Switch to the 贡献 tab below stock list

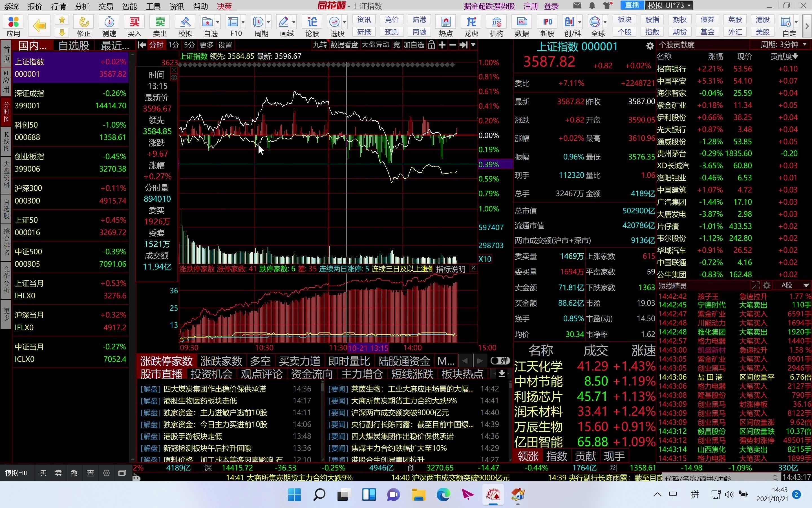tap(586, 456)
